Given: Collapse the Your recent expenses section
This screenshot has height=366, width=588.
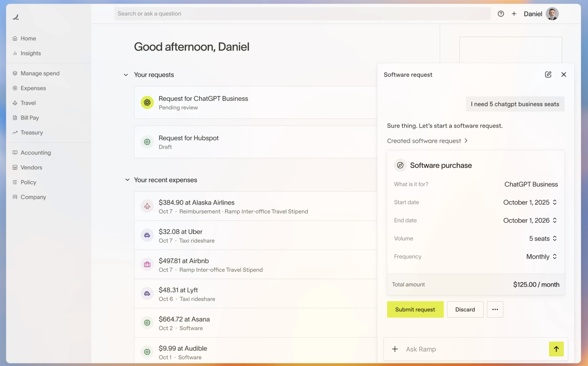Looking at the screenshot, I should pos(127,180).
